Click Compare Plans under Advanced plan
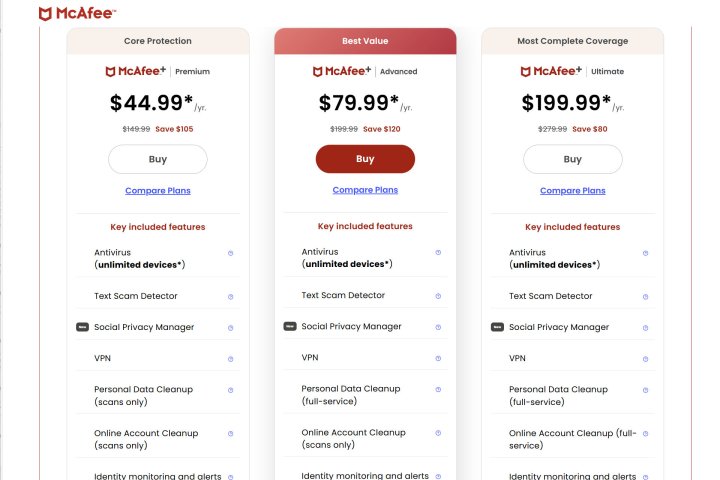 click(365, 190)
